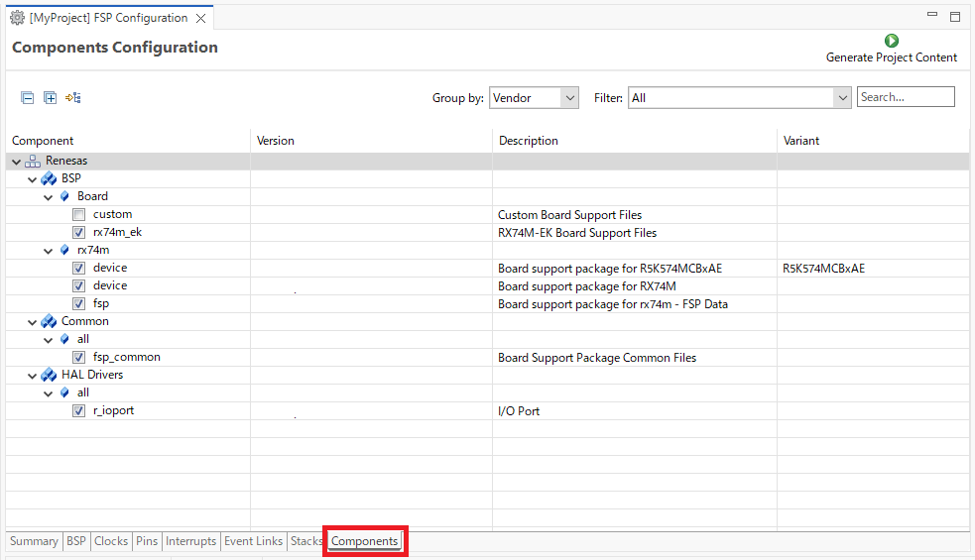The image size is (975, 560).
Task: Click the Description column header
Action: point(529,141)
